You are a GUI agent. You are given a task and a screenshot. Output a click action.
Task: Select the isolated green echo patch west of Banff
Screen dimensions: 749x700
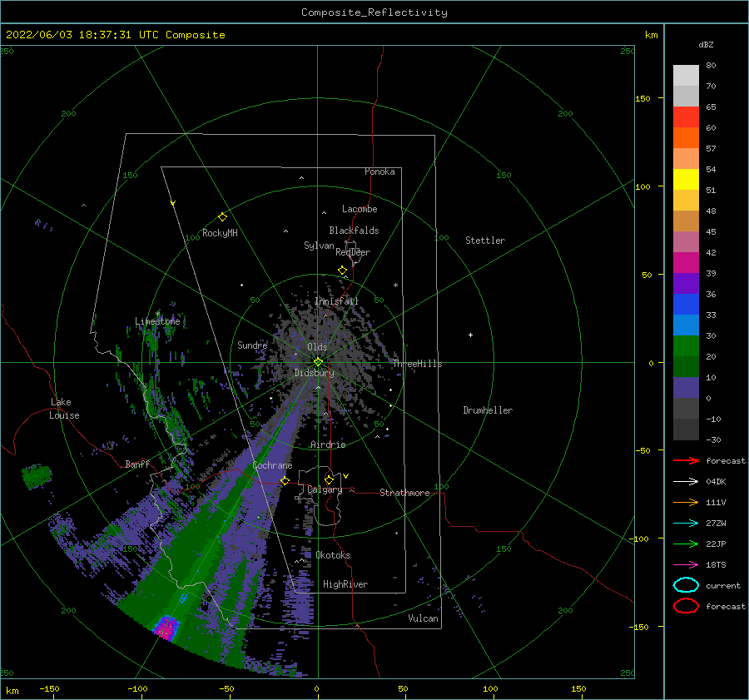tap(37, 476)
